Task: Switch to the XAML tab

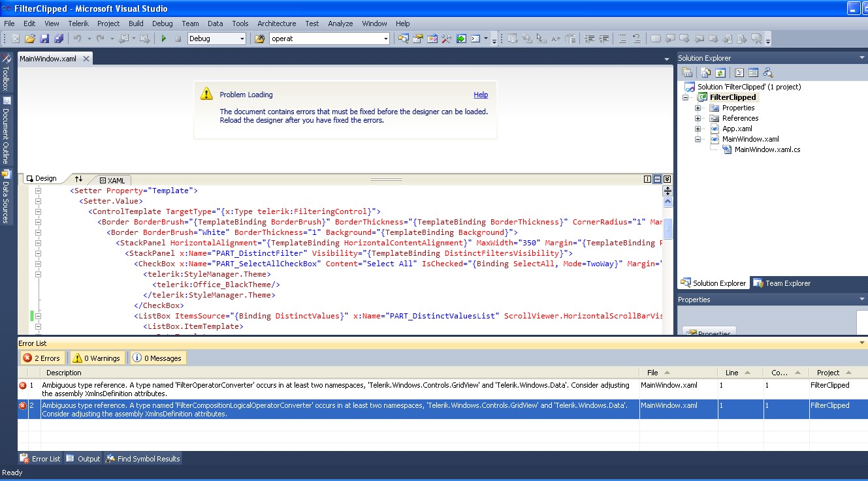Action: point(112,180)
